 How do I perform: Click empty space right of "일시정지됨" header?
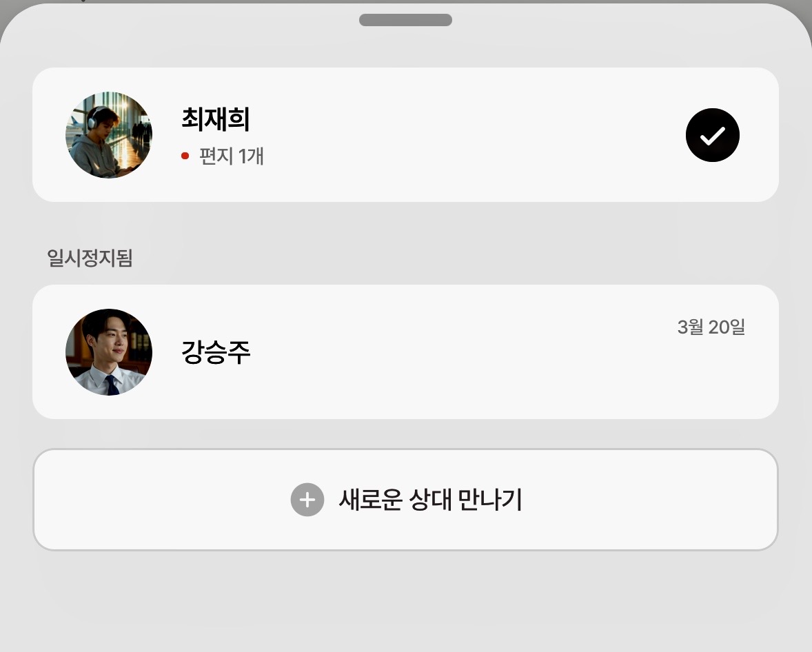(x=448, y=258)
